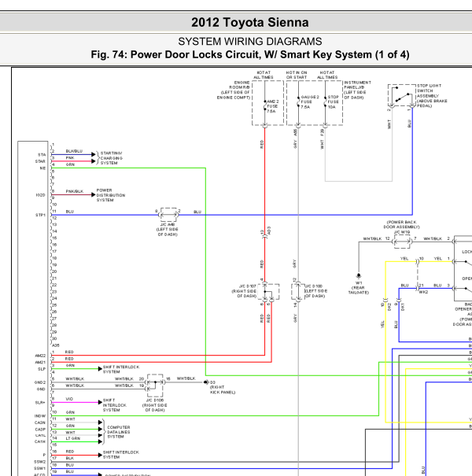Image resolution: width=472 pixels, height=476 pixels.
Task: Select the 'SYSTEM WIRING DIAGRAMS' heading
Action: (250, 41)
